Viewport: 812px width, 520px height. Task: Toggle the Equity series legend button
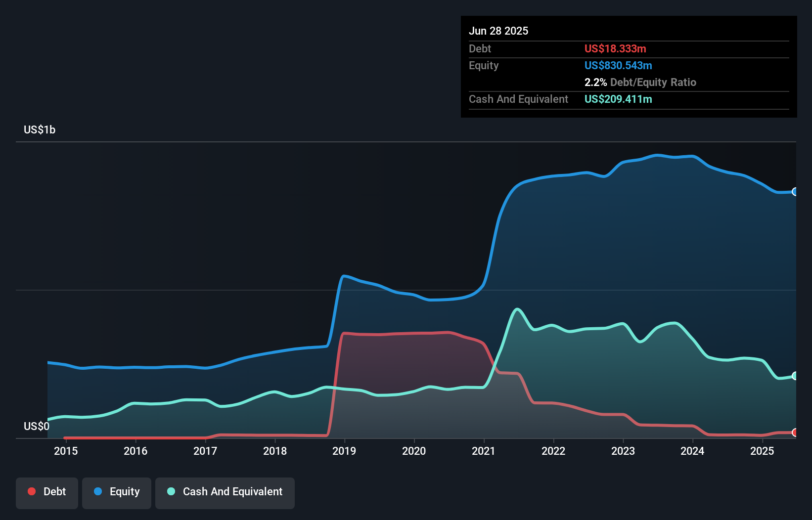(117, 493)
